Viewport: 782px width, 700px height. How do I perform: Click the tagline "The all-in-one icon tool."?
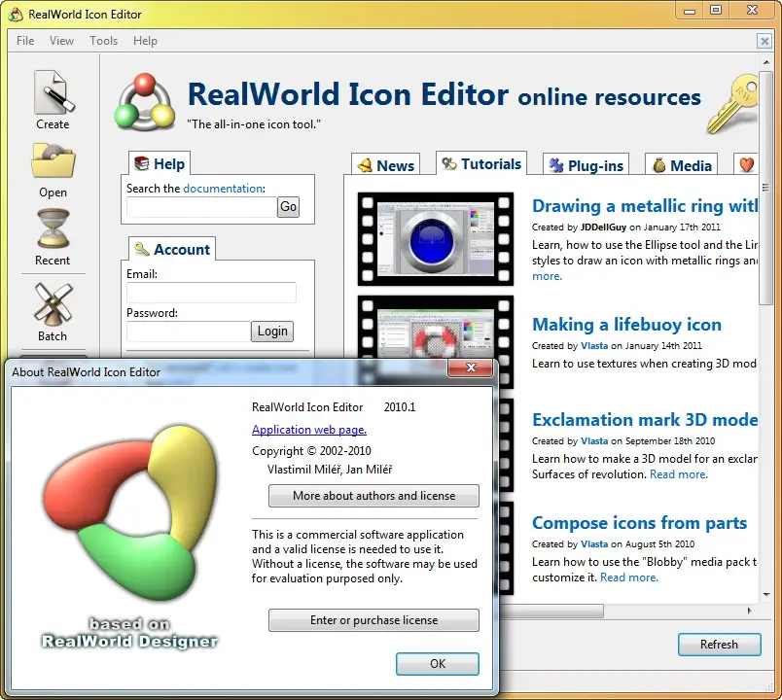(253, 124)
